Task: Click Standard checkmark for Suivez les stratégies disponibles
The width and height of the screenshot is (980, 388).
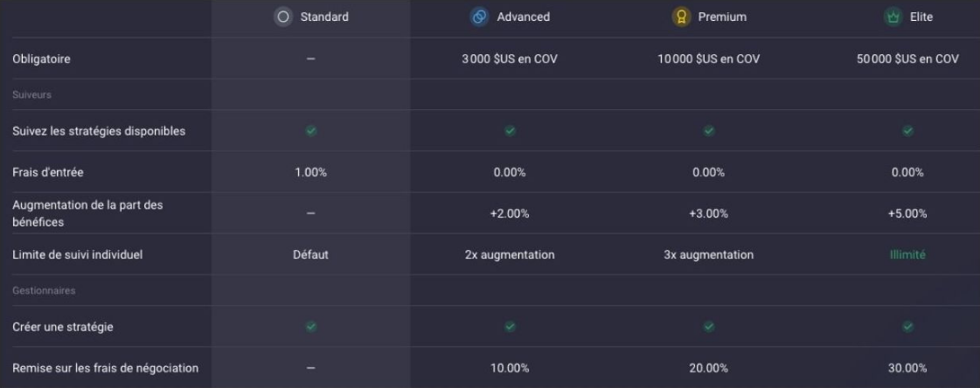Action: [x=310, y=131]
